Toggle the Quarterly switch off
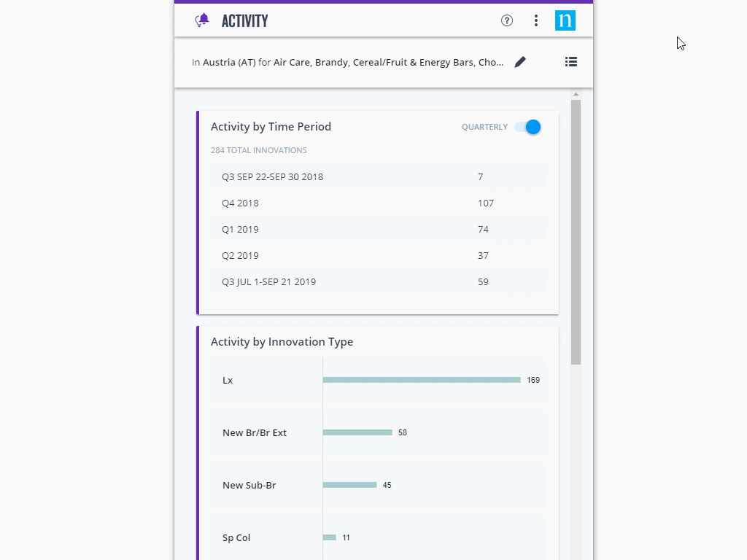The height and width of the screenshot is (560, 747). pyautogui.click(x=527, y=127)
